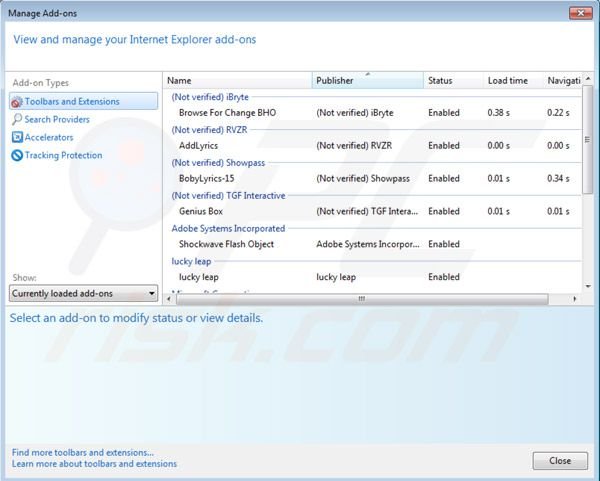Click Enabled status of Genius Box
The height and width of the screenshot is (481, 600).
click(x=444, y=212)
